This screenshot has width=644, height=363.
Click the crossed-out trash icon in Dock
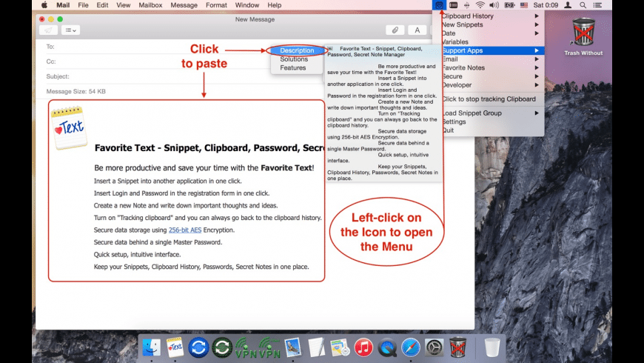(x=457, y=347)
